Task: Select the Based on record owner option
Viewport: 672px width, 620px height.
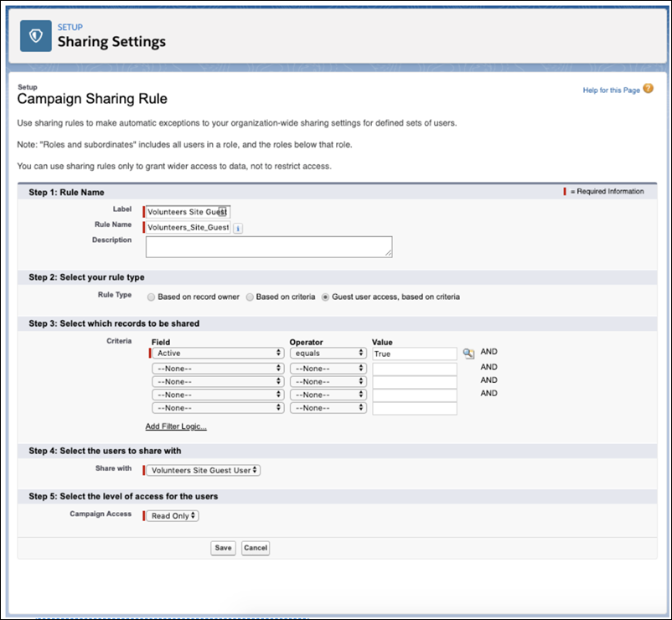Action: [x=151, y=297]
